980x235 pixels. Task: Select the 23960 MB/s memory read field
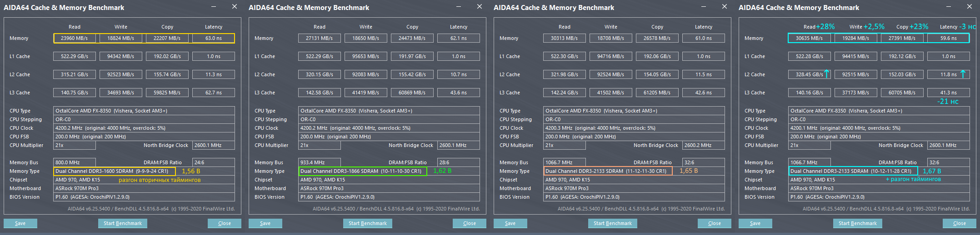(75, 38)
